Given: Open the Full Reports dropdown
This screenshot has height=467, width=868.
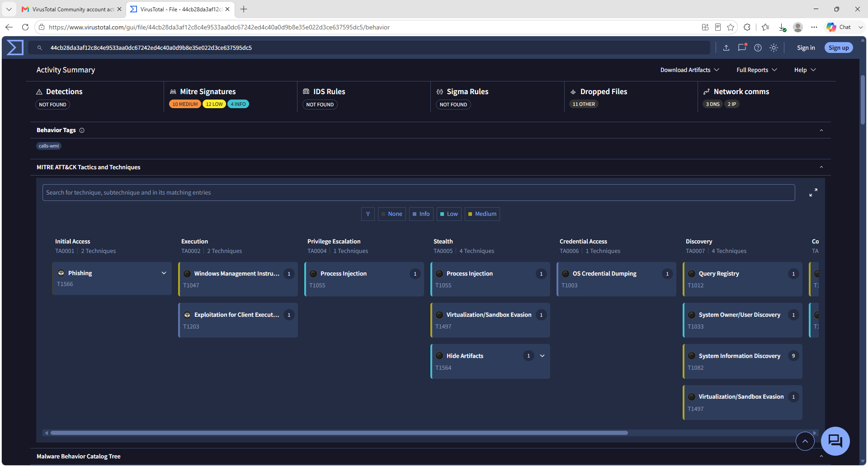Looking at the screenshot, I should pyautogui.click(x=756, y=70).
